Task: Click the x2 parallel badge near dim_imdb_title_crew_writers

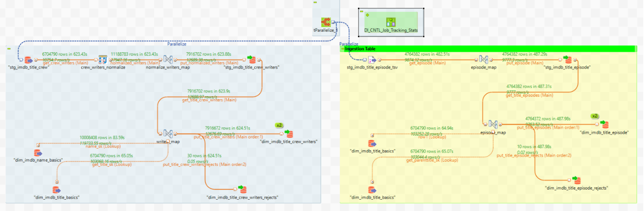Action: coord(279,126)
